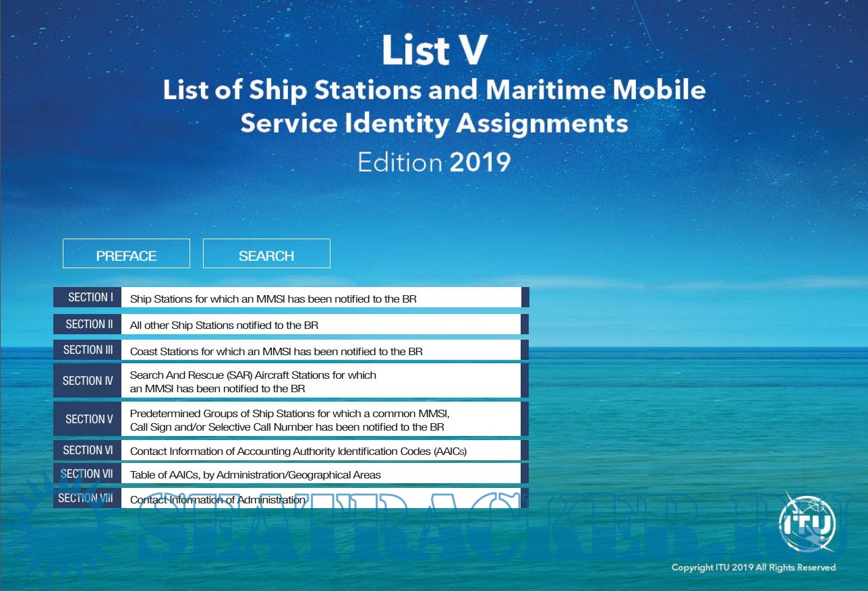868x591 pixels.
Task: Open the SEARCH function
Action: coord(266,253)
